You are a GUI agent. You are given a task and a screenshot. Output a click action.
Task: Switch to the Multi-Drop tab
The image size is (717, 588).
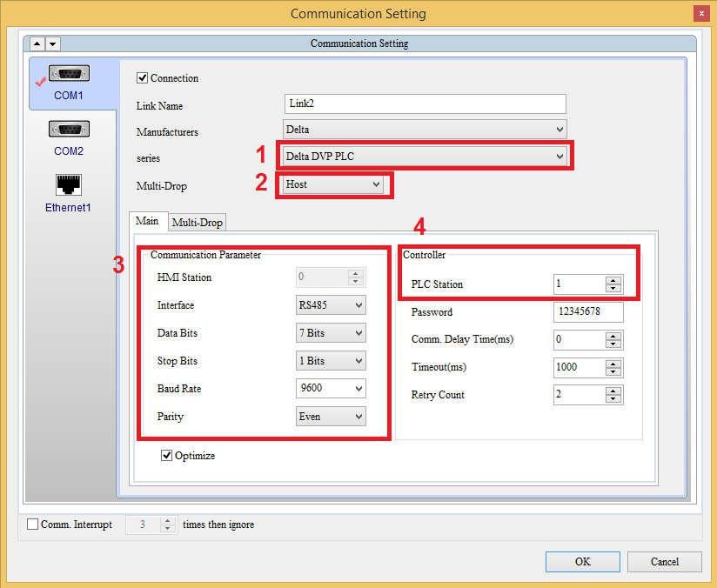click(x=197, y=222)
